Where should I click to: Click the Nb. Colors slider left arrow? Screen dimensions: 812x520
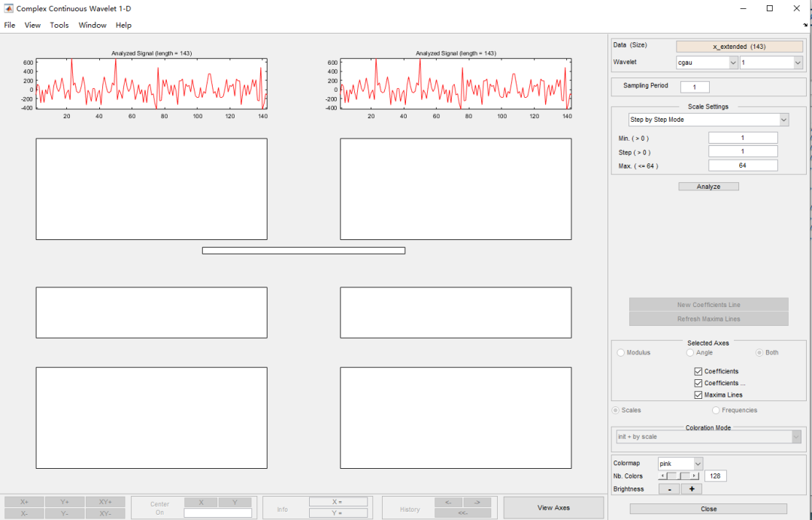(x=662, y=476)
